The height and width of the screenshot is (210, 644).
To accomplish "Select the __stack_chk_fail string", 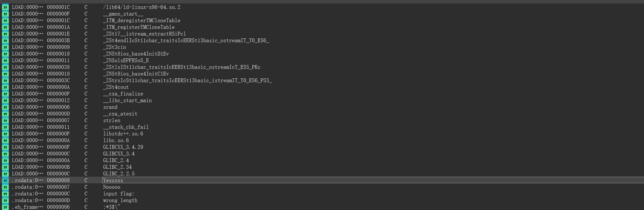I will pos(126,127).
